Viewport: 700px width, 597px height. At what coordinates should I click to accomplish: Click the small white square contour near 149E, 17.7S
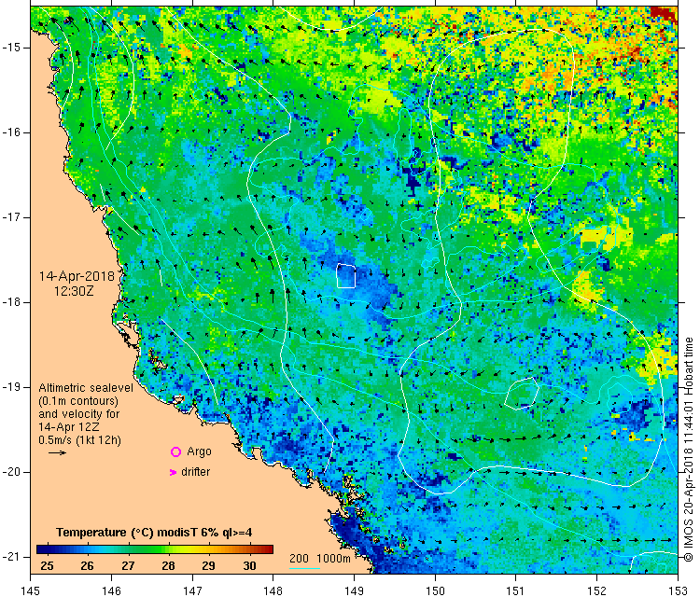[346, 276]
